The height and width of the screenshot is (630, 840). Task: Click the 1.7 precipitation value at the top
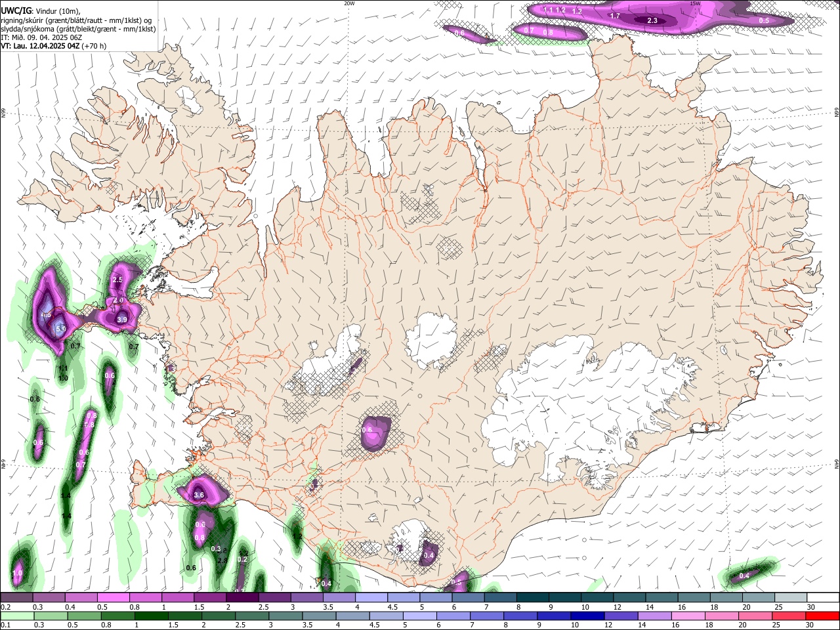pos(615,16)
